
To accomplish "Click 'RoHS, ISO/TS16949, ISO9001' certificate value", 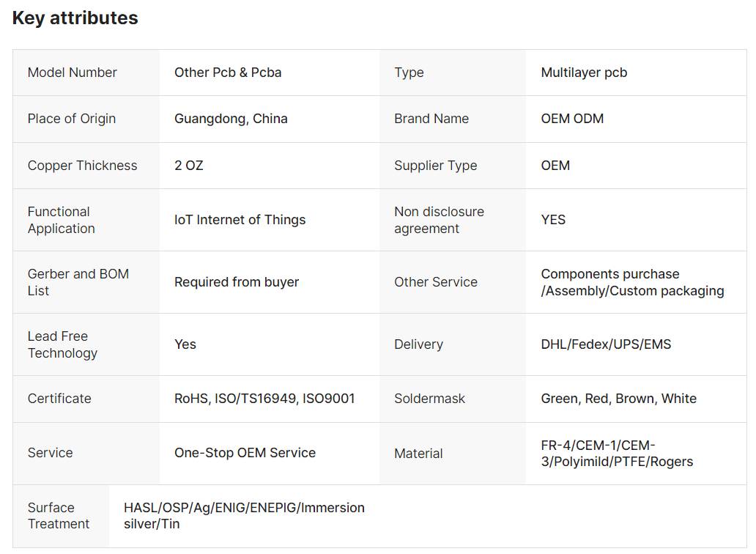I will point(264,399).
